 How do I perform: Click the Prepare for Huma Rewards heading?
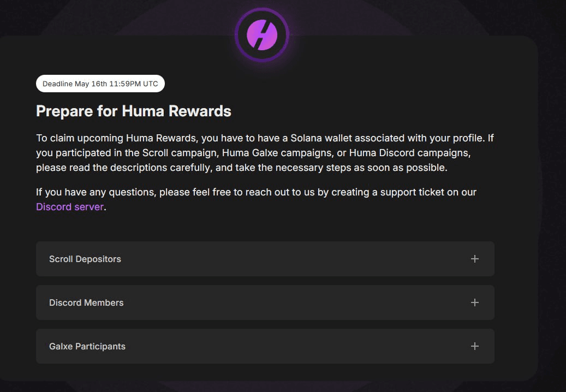click(x=134, y=111)
